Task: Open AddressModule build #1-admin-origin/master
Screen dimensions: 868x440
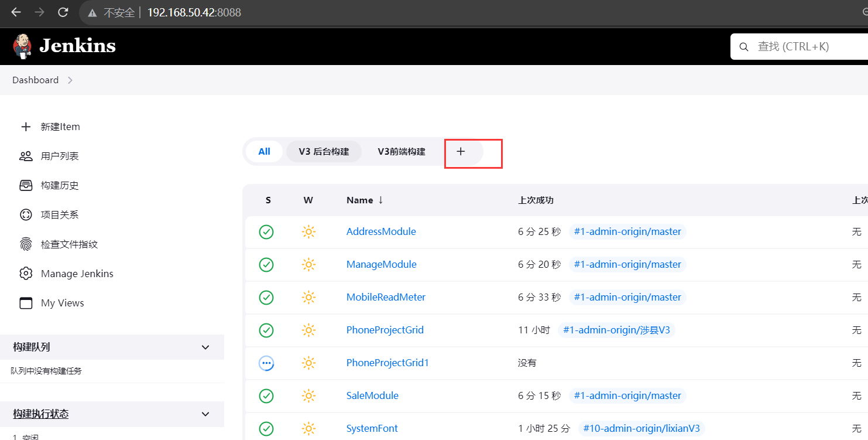Action: click(x=627, y=231)
